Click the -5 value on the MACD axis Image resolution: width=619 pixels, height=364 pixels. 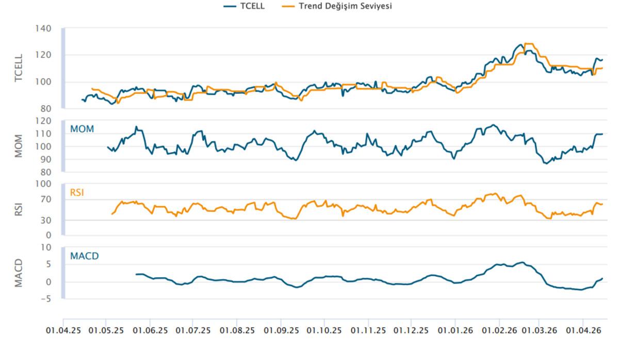coord(45,299)
